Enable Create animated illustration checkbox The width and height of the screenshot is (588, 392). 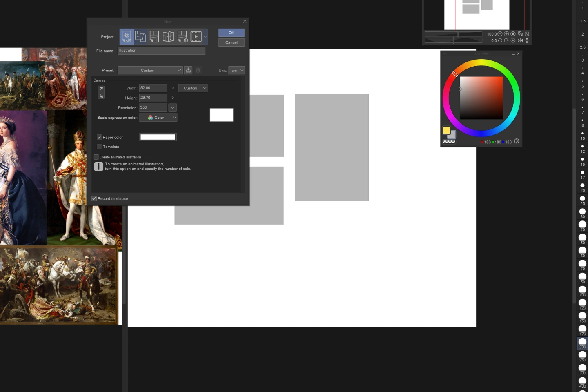click(x=96, y=157)
